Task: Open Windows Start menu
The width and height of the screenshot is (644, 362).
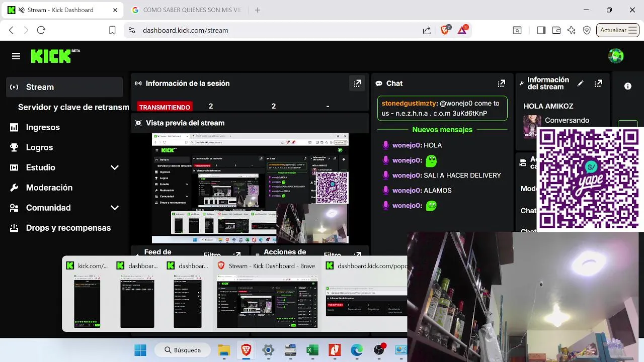Action: [x=140, y=350]
